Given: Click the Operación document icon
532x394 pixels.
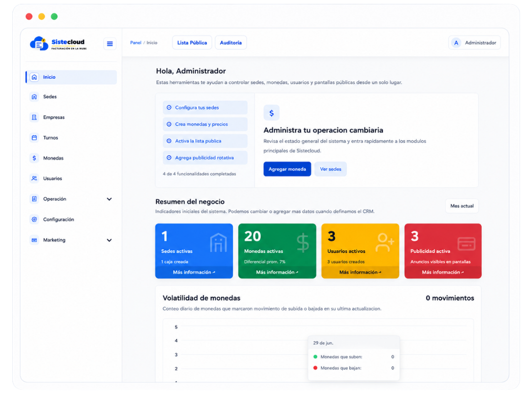Looking at the screenshot, I should 34,199.
